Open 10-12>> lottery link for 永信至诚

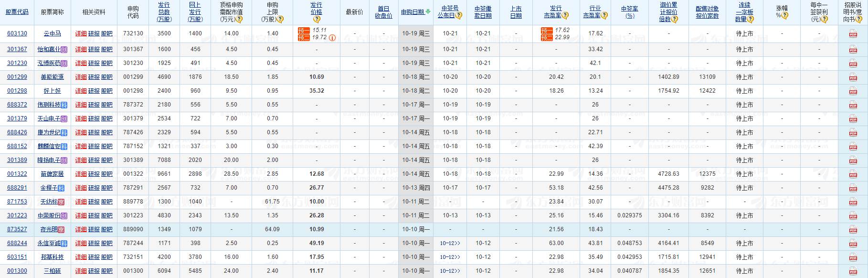450,244
